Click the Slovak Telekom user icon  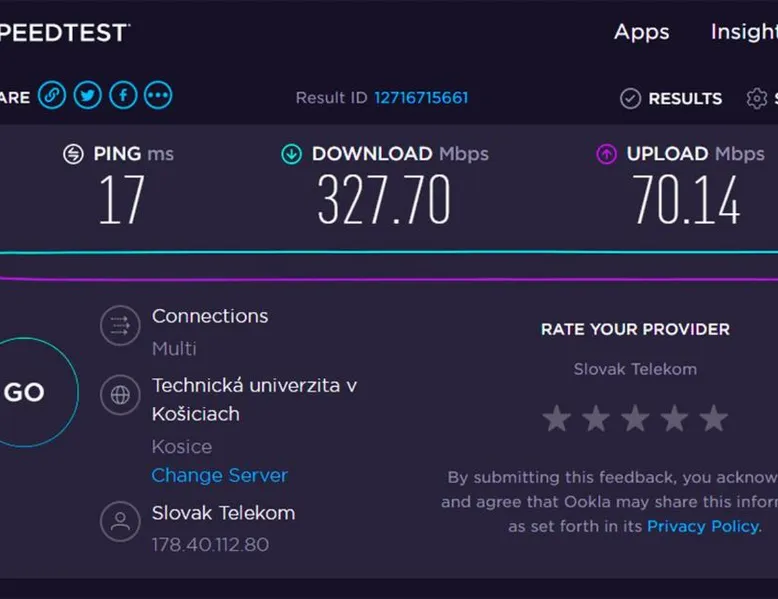coord(120,522)
